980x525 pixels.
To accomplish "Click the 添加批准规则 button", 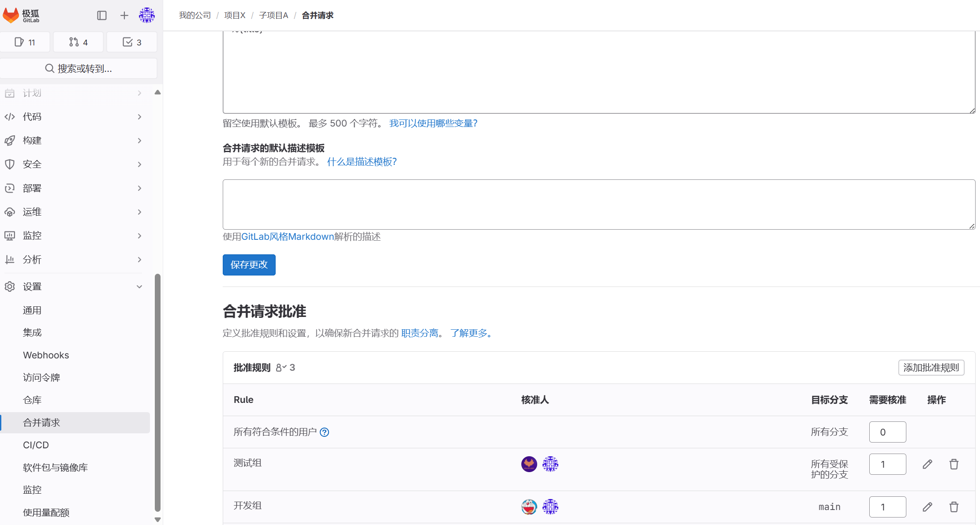I will (x=931, y=368).
